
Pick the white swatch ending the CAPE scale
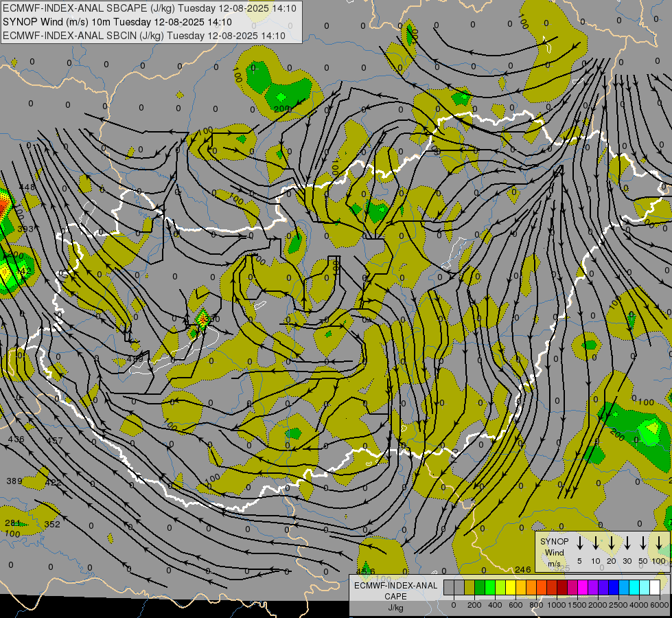tap(654, 587)
